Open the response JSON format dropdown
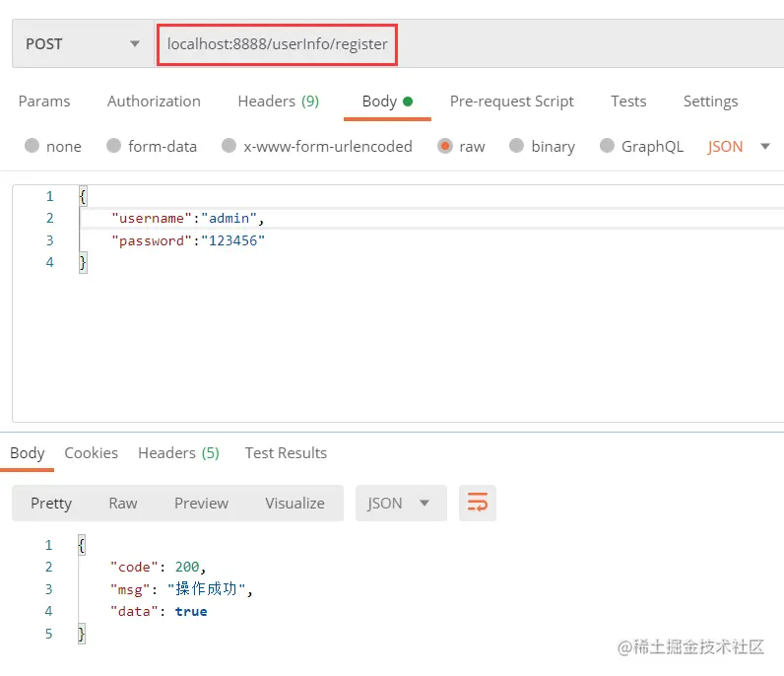This screenshot has width=784, height=676. pos(401,503)
